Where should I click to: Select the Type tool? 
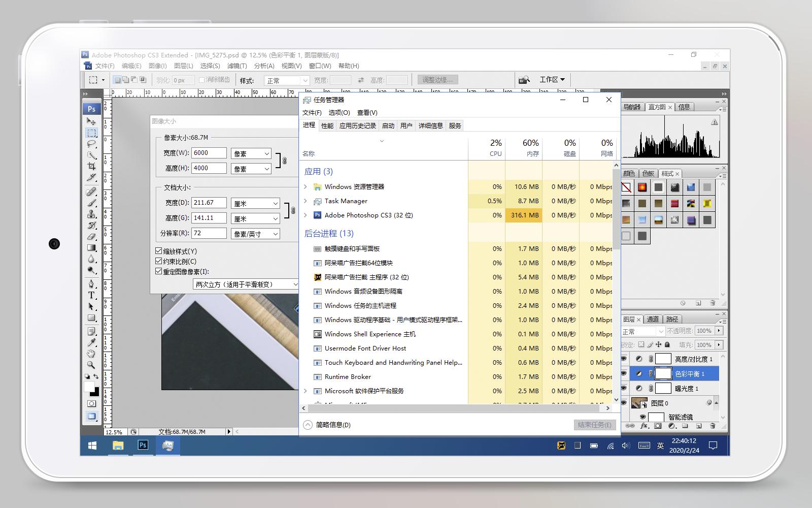tap(92, 295)
